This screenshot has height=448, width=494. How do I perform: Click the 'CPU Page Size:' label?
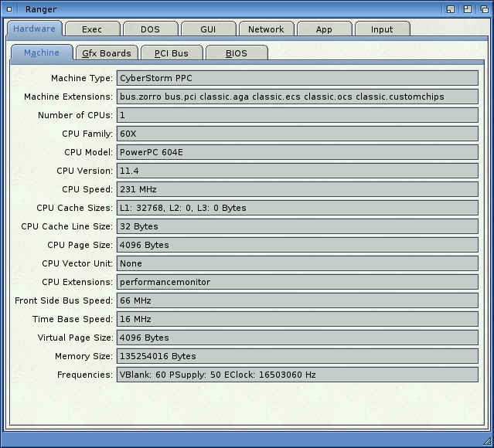pos(80,245)
